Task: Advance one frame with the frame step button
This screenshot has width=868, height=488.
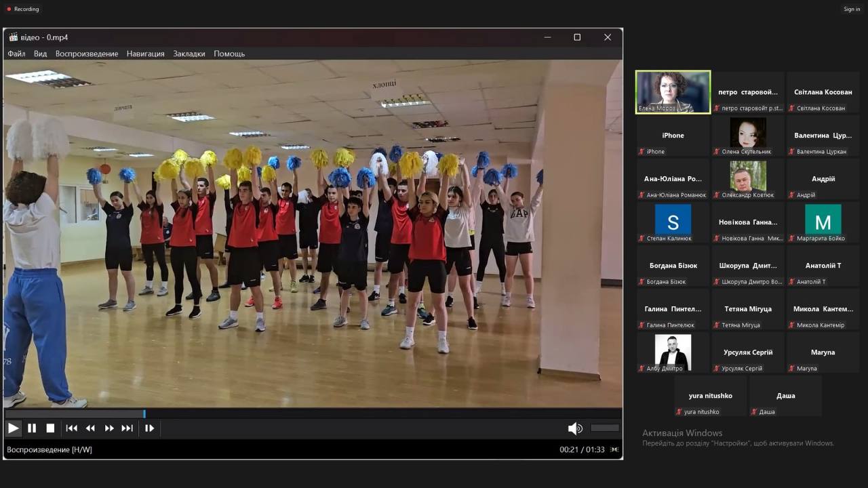Action: click(x=149, y=428)
